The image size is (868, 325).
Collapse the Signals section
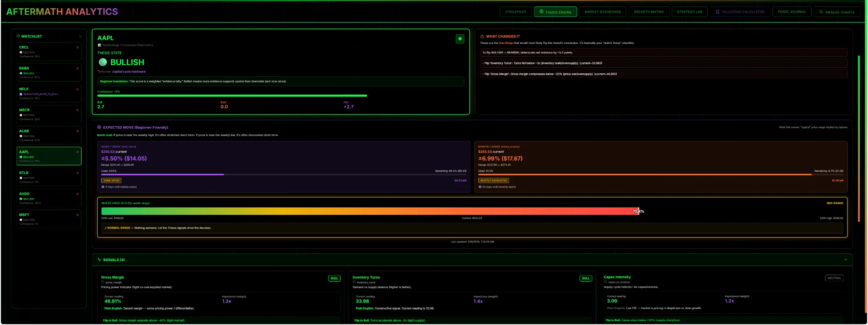click(845, 259)
